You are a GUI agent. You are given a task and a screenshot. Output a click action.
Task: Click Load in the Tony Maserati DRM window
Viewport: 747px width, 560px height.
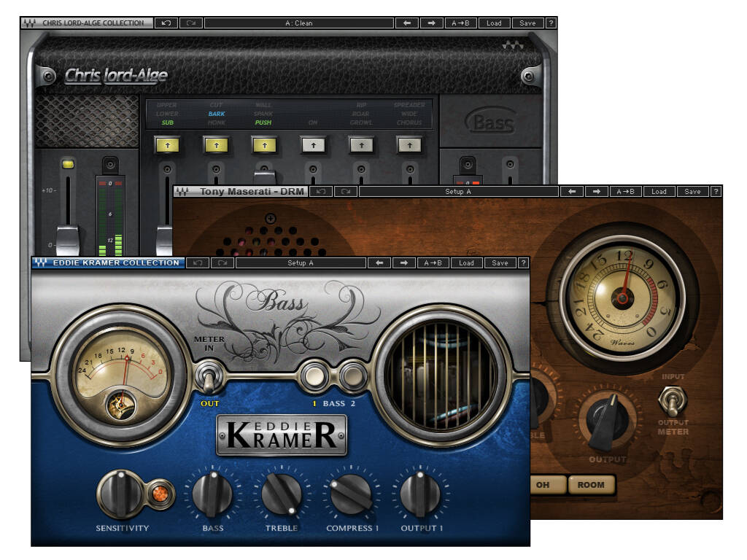point(659,192)
